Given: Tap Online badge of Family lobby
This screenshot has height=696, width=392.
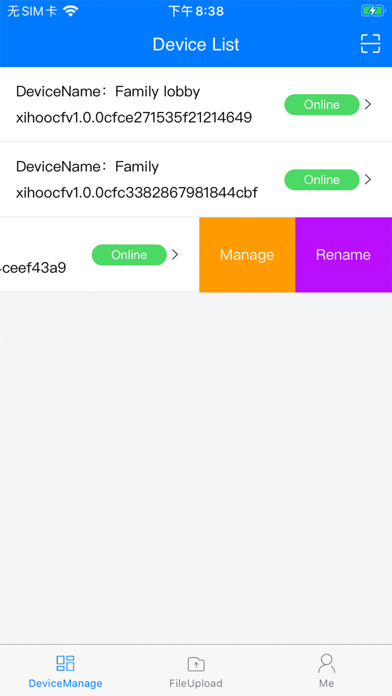Looking at the screenshot, I should 322,105.
